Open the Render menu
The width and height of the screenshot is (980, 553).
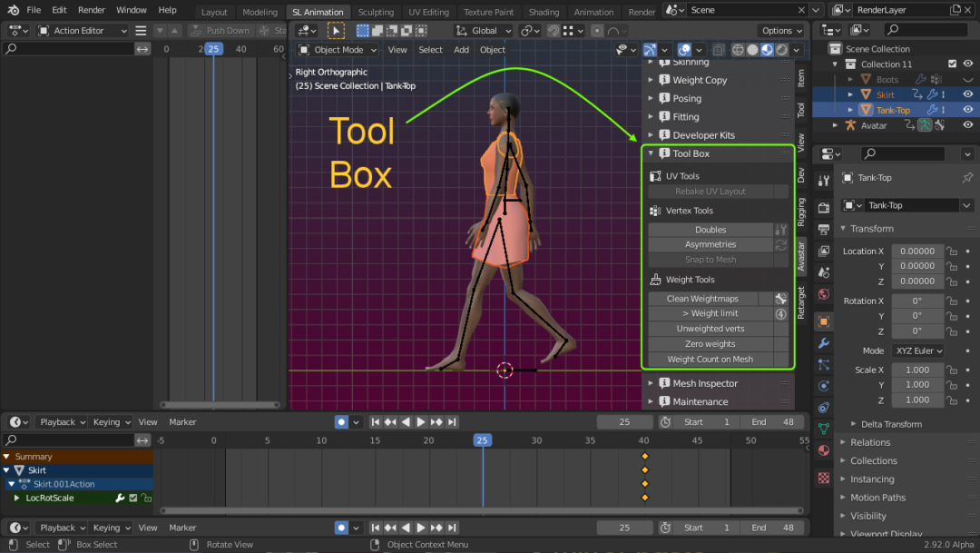91,10
